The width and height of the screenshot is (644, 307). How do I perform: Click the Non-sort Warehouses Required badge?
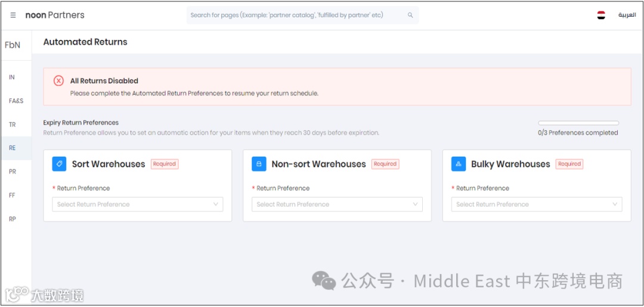tap(385, 164)
